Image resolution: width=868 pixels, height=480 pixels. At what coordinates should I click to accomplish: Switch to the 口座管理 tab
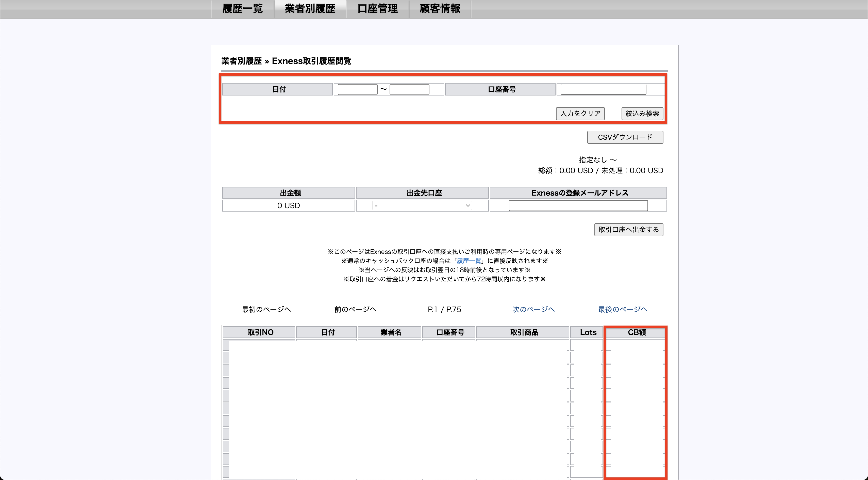(377, 9)
